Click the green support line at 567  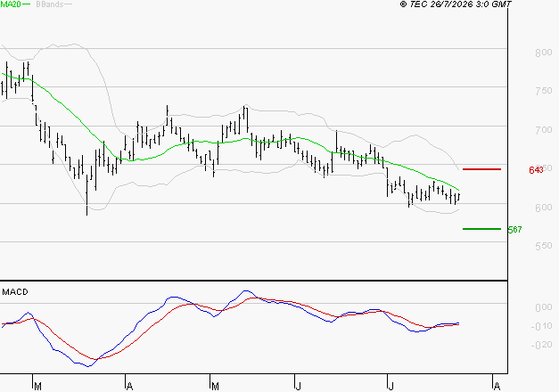[x=481, y=229]
